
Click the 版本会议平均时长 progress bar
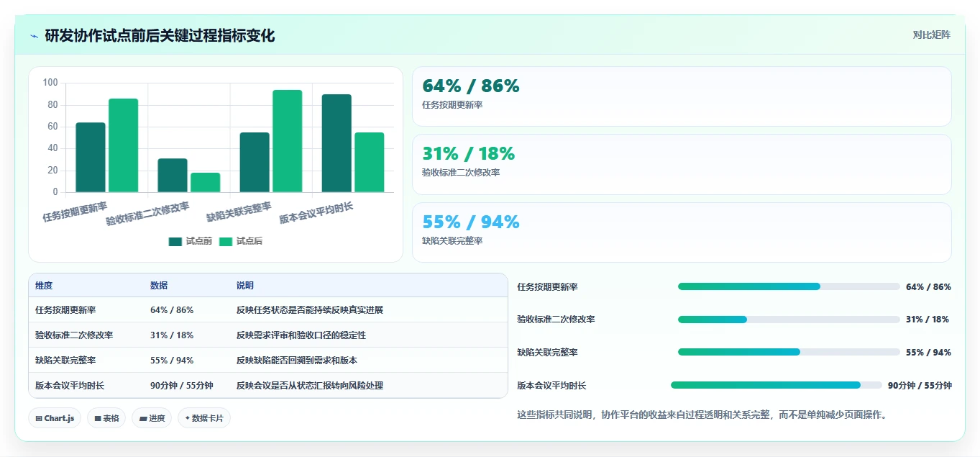click(x=777, y=385)
